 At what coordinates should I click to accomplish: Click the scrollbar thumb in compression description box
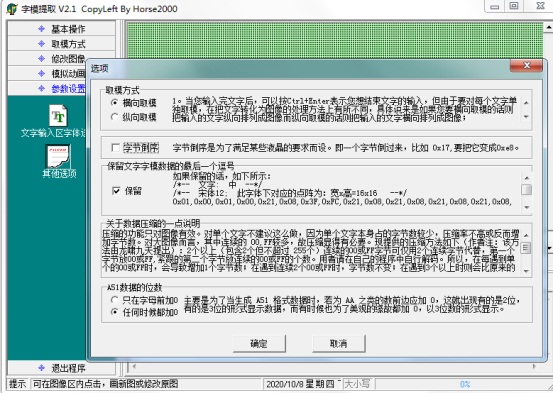point(526,248)
